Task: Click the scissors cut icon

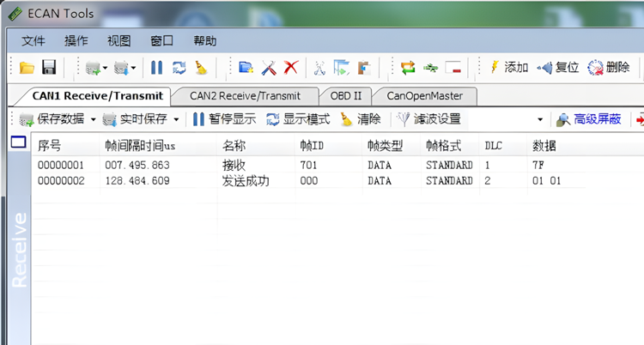Action: 319,68
